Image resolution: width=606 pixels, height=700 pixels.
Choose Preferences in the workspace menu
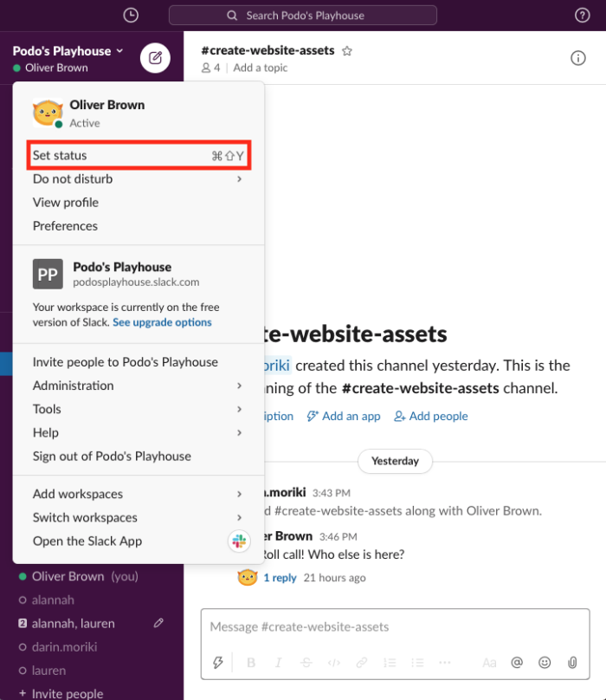pyautogui.click(x=66, y=226)
